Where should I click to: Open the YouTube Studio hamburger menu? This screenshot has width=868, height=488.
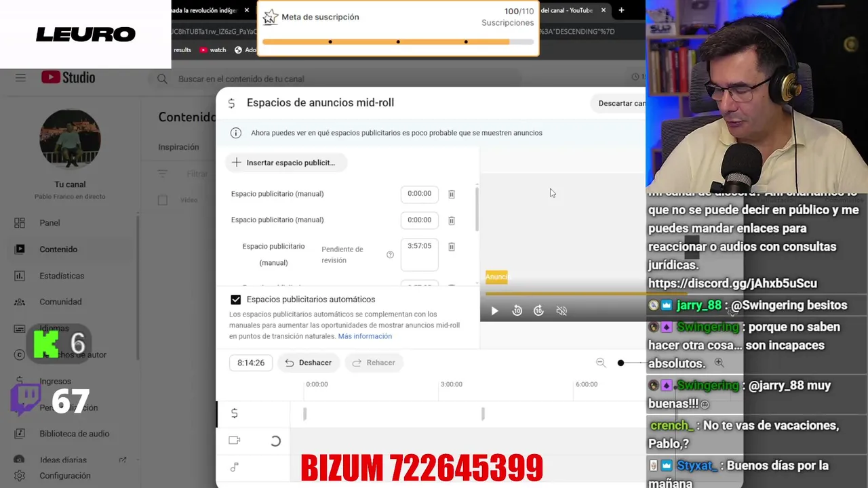click(x=20, y=78)
